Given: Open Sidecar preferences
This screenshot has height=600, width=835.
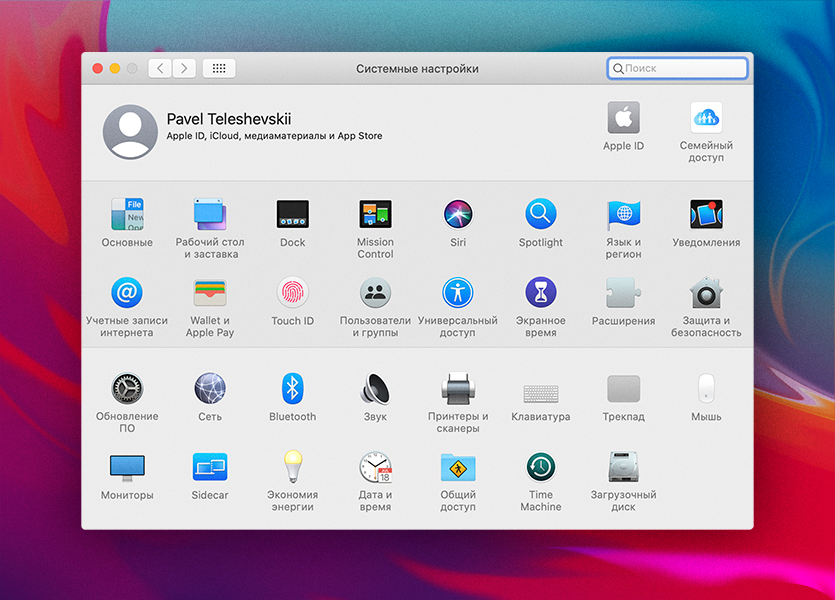Looking at the screenshot, I should 209,468.
